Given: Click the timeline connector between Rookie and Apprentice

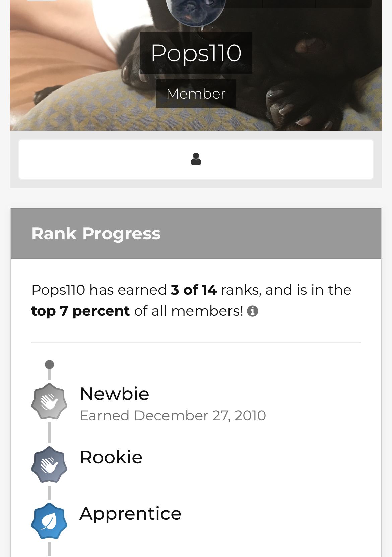Looking at the screenshot, I should coord(49,493).
